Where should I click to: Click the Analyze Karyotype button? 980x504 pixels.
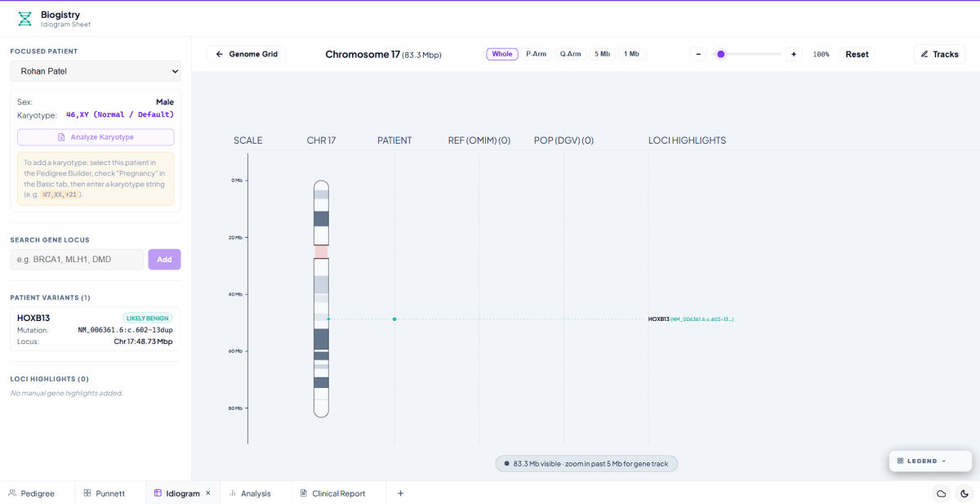[x=96, y=137]
